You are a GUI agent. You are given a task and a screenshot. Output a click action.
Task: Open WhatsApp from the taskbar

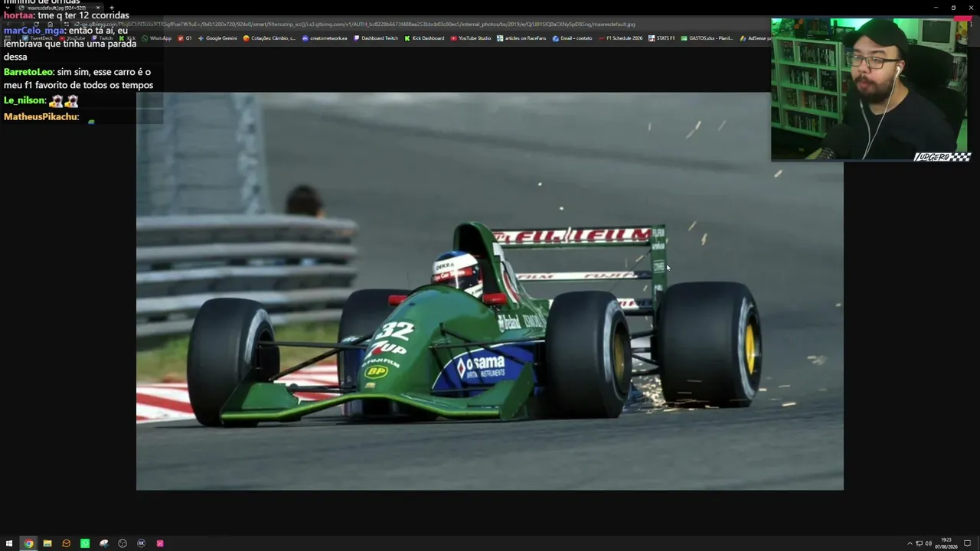85,543
